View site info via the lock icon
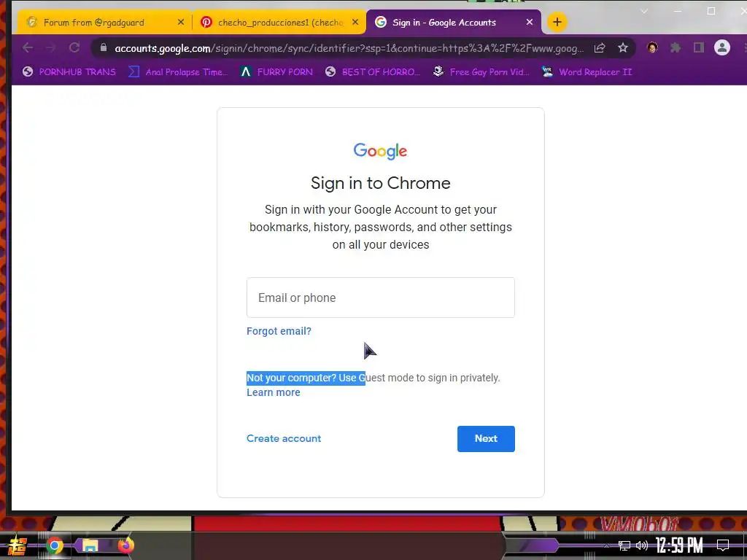This screenshot has width=747, height=560. [104, 47]
